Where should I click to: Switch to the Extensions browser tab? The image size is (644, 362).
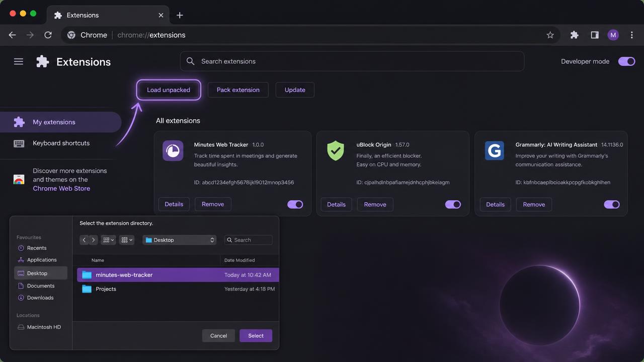(108, 15)
